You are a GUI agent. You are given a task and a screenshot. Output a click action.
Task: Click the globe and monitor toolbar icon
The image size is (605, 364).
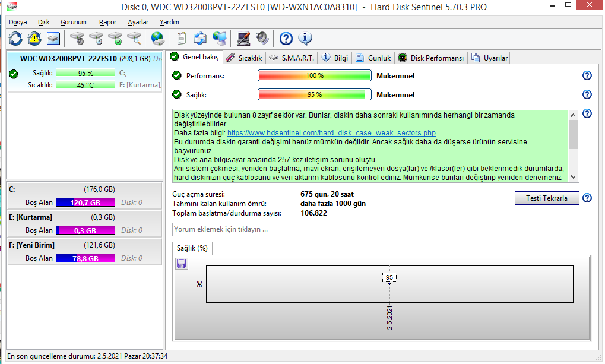pyautogui.click(x=220, y=38)
